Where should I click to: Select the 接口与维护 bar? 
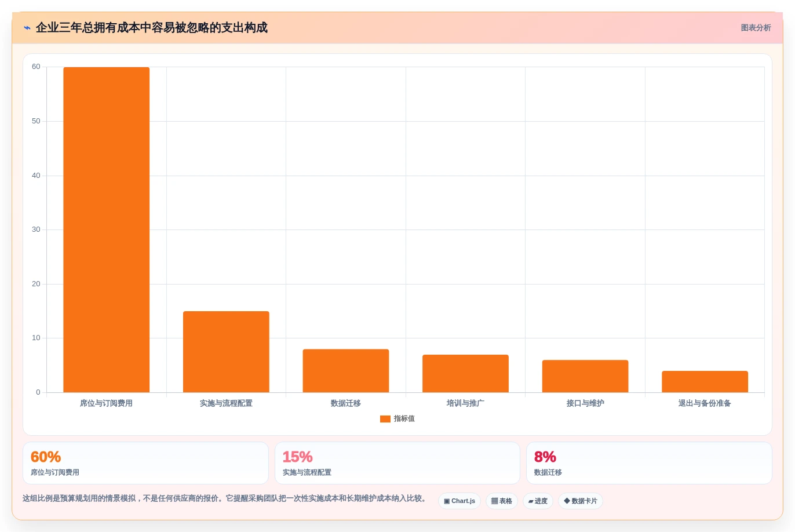585,376
